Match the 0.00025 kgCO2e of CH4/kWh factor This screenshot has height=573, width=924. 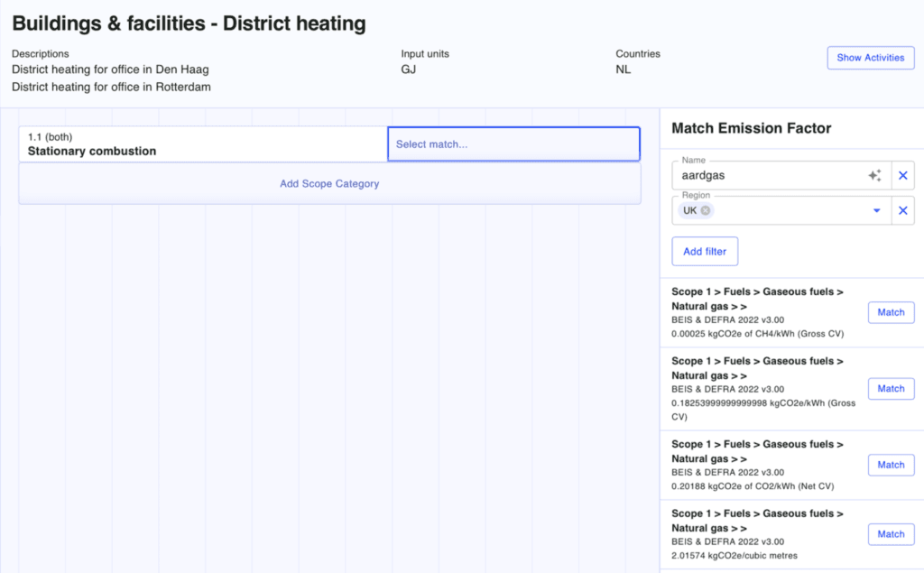pos(891,312)
